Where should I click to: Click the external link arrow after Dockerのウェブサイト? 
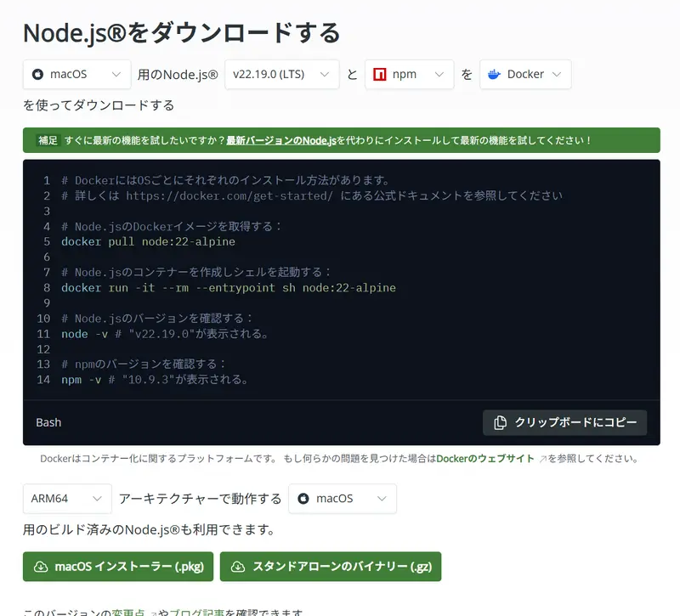[x=542, y=459]
